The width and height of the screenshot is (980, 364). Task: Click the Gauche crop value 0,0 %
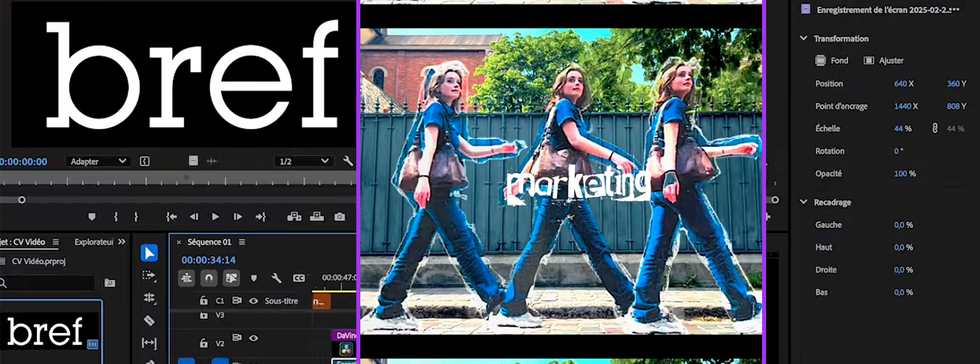tap(903, 225)
